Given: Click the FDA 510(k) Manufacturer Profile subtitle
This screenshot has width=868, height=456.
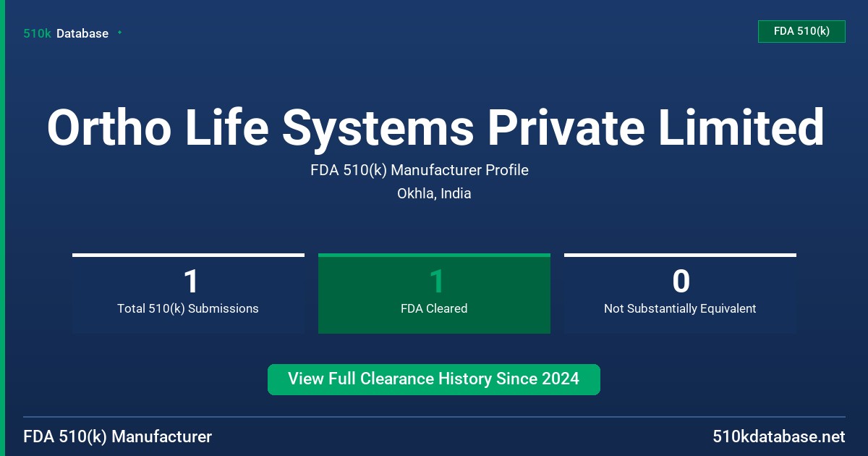Looking at the screenshot, I should pos(420,170).
